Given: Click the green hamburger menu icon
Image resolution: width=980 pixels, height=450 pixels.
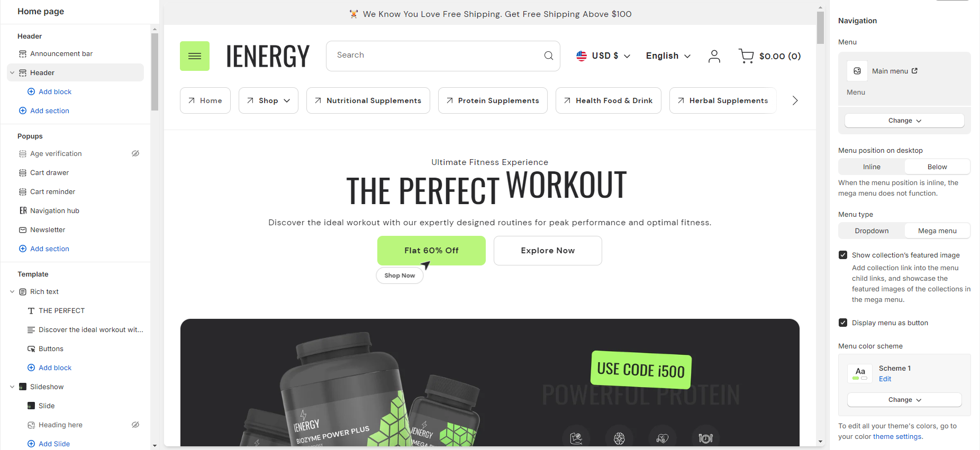Looking at the screenshot, I should [195, 56].
